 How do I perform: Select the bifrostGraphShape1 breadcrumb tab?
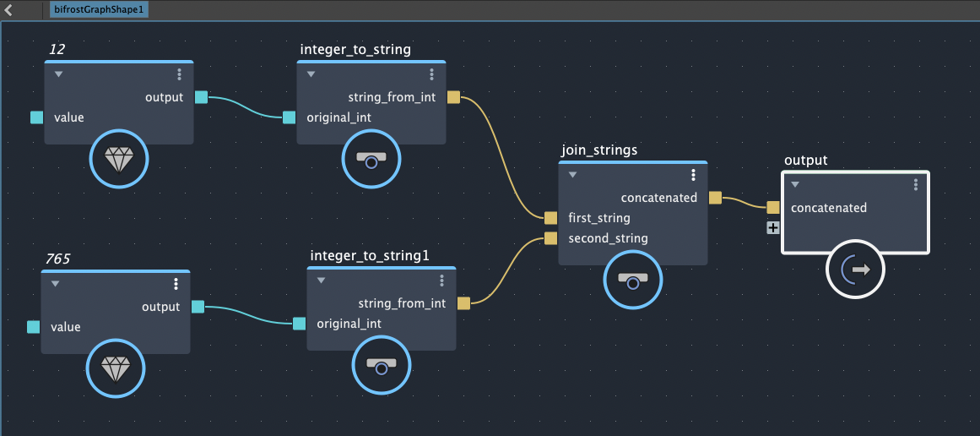click(99, 10)
